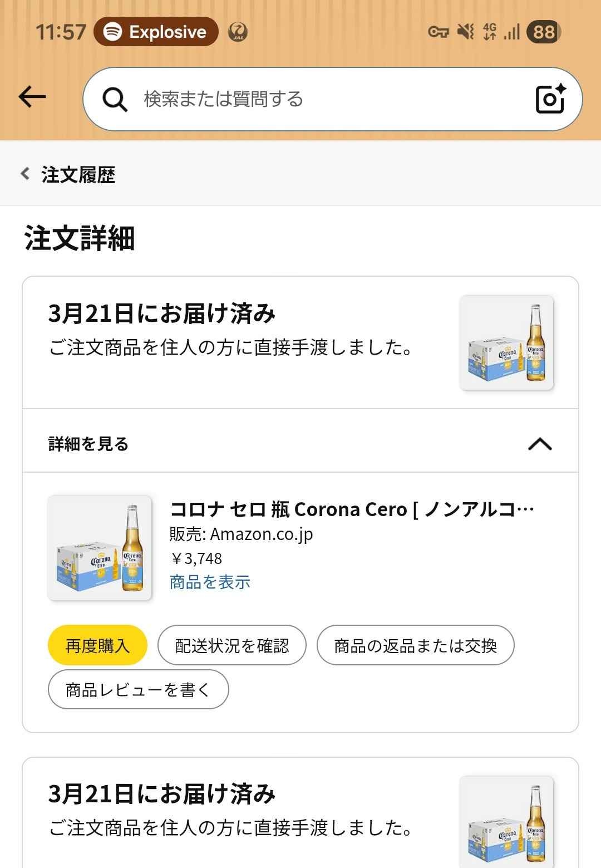Image resolution: width=601 pixels, height=868 pixels.
Task: Tap the back arrow icon
Action: click(x=32, y=97)
